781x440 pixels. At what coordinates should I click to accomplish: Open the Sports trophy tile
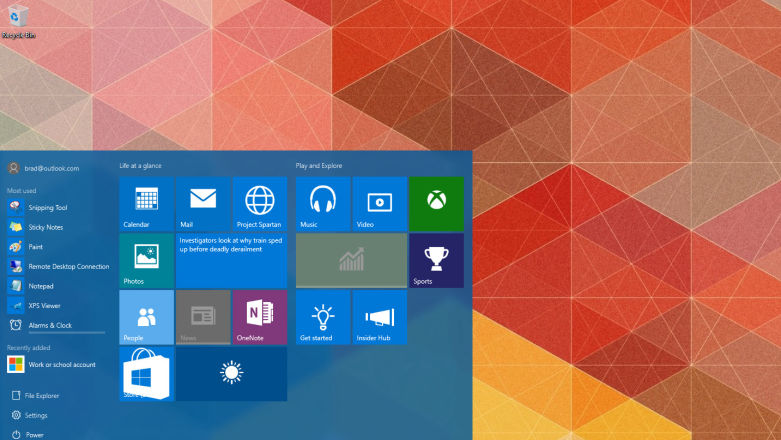click(x=436, y=261)
